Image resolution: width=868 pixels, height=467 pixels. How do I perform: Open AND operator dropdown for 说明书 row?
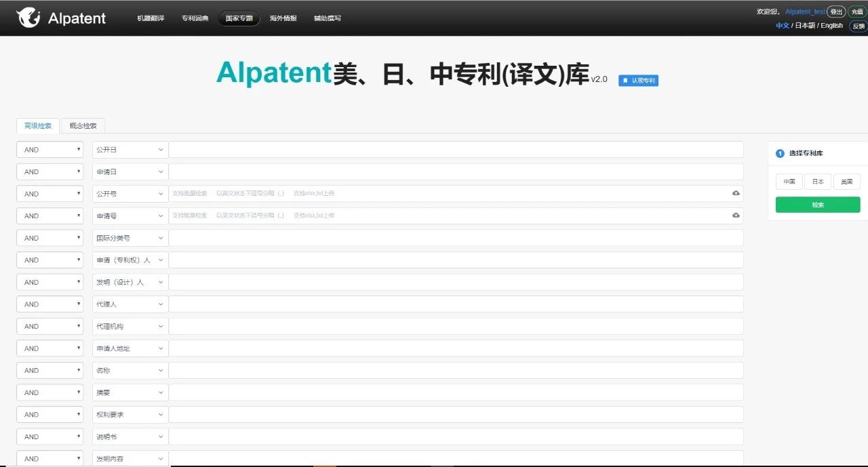coord(50,436)
